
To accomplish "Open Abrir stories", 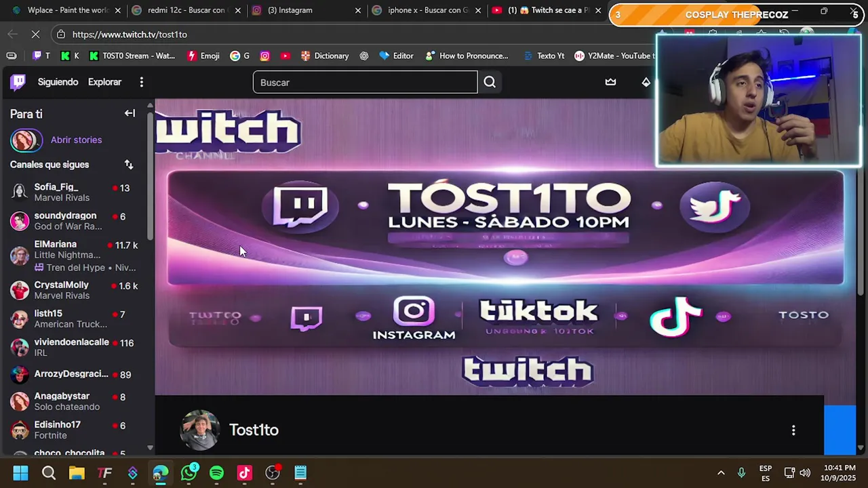I will pyautogui.click(x=76, y=140).
